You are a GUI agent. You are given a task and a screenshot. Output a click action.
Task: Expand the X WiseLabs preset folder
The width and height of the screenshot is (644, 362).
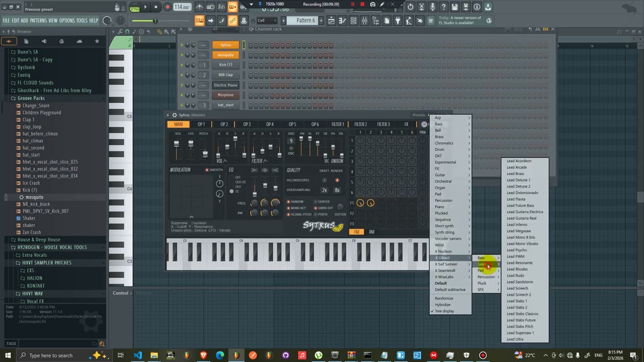click(451, 277)
